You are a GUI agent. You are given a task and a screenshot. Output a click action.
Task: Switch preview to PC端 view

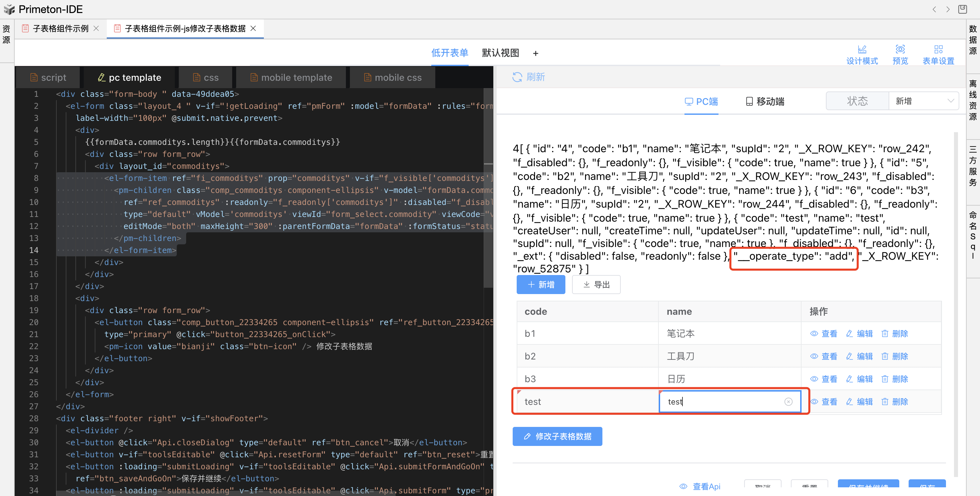point(701,101)
